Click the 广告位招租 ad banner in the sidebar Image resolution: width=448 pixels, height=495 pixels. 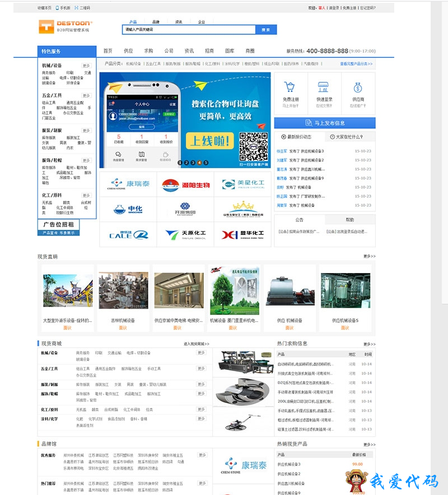click(x=58, y=228)
